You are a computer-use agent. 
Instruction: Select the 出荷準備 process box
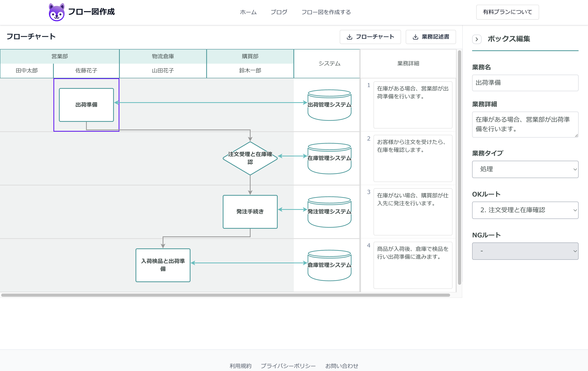click(86, 105)
